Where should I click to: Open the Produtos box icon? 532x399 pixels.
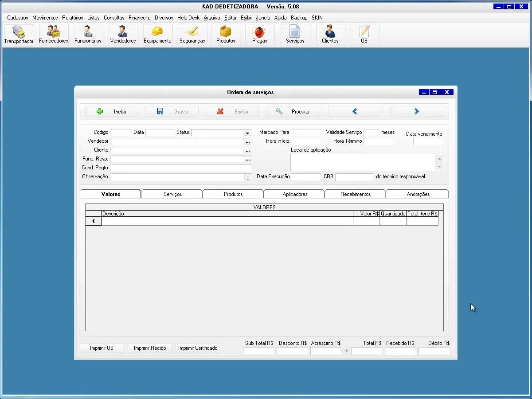click(226, 35)
